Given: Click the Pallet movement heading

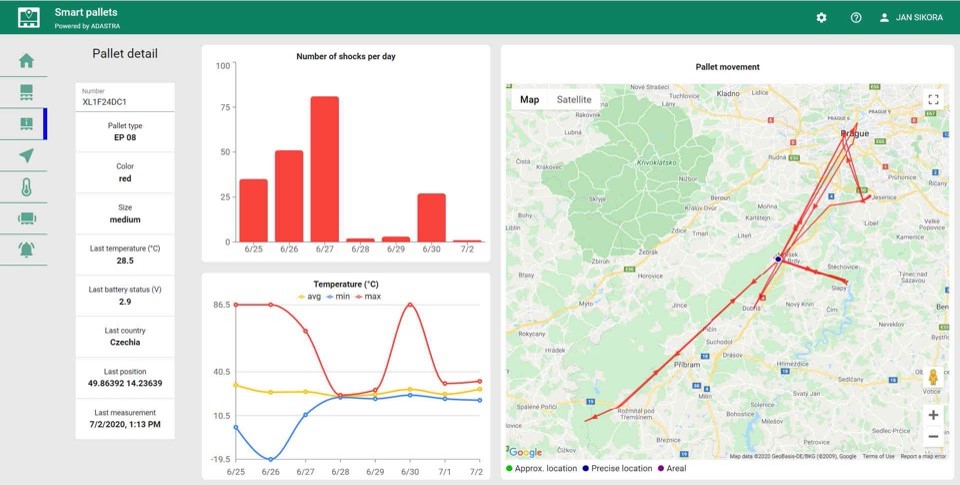Looking at the screenshot, I should (727, 67).
